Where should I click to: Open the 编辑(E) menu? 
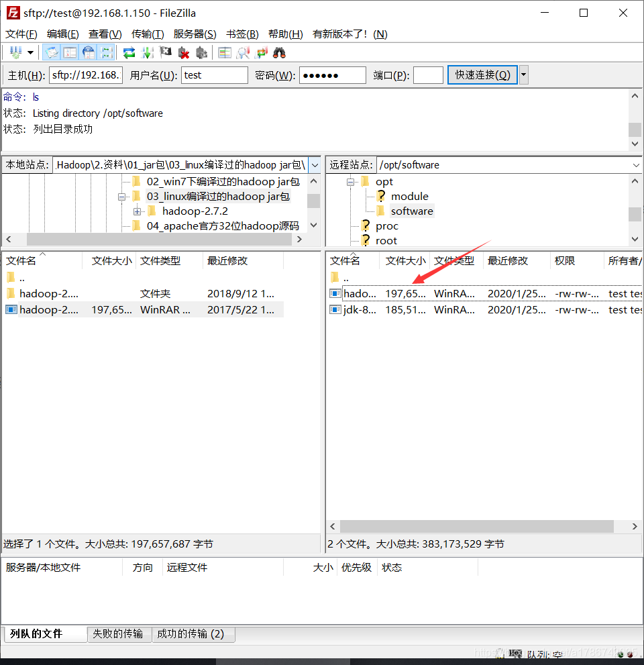(63, 34)
